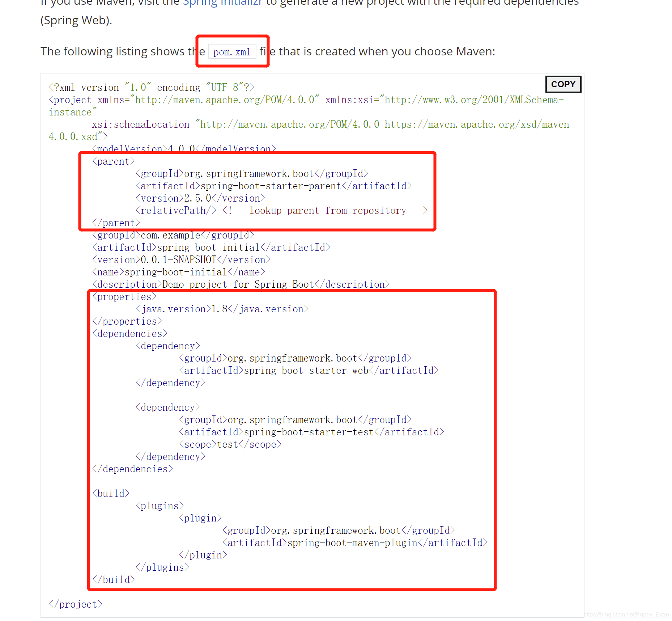This screenshot has height=621, width=672.
Task: Click the relativePath comment line
Action: pyautogui.click(x=280, y=210)
